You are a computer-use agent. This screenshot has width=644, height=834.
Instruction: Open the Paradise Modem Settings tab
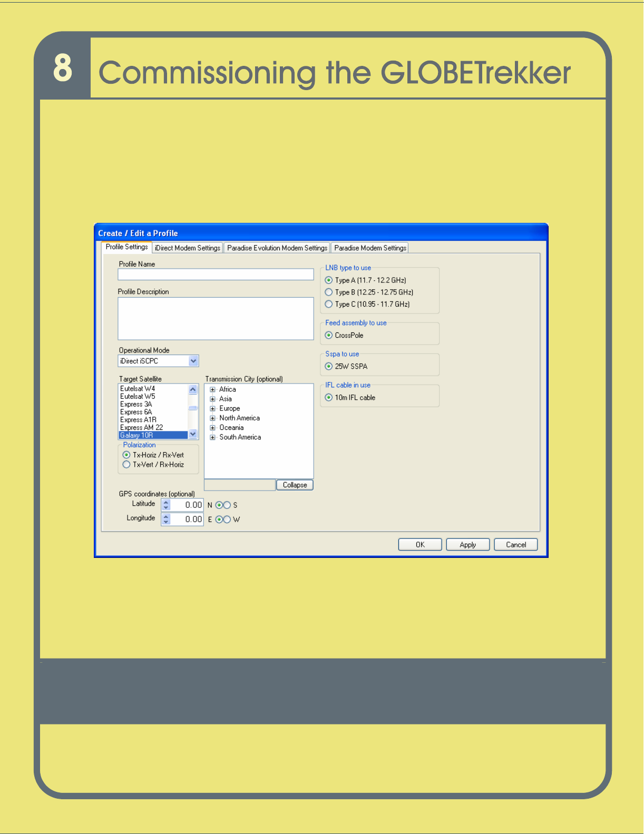click(x=370, y=248)
